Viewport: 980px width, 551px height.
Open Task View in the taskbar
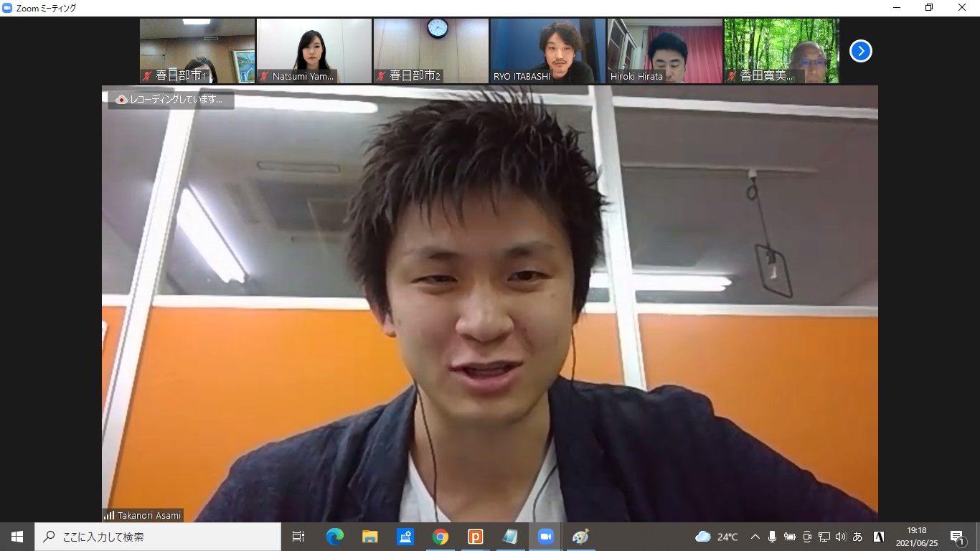coord(298,537)
